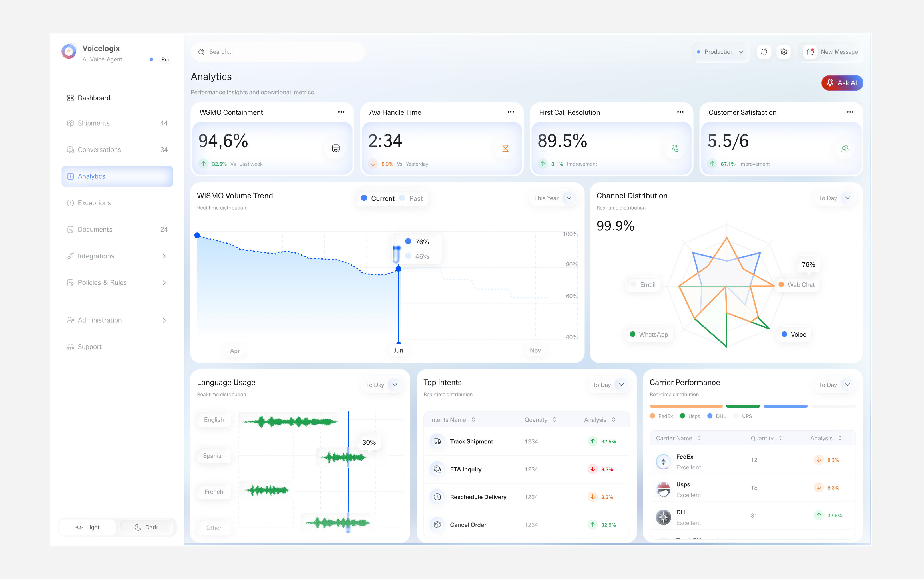Click the Reschedule Delivery clock icon
The height and width of the screenshot is (579, 924).
[x=437, y=497]
